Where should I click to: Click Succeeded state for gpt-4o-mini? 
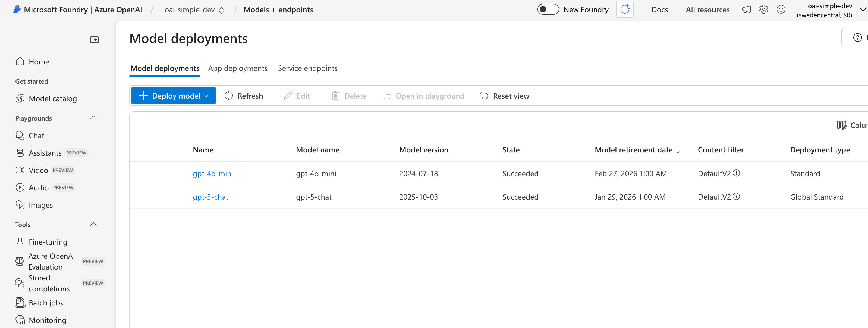[x=520, y=174]
